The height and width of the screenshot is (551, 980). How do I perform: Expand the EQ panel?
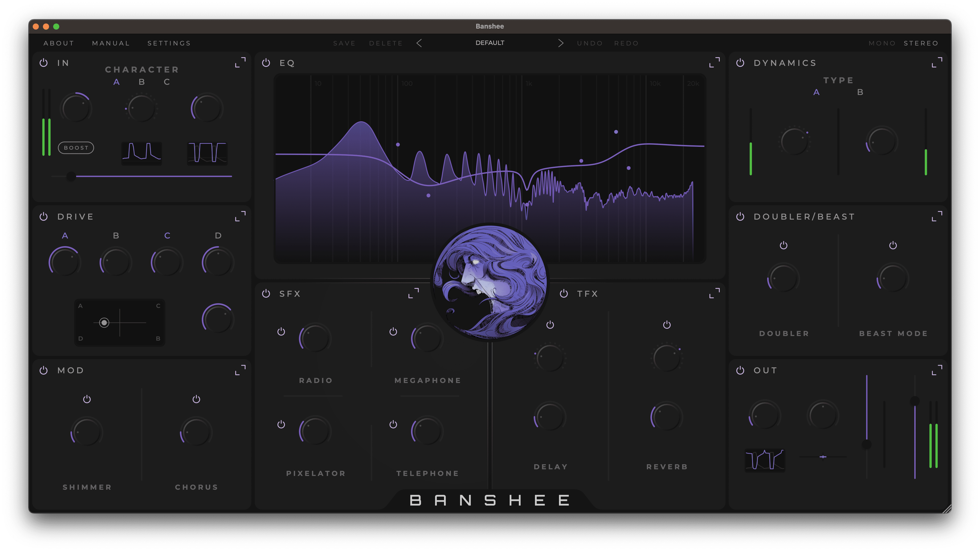coord(715,62)
